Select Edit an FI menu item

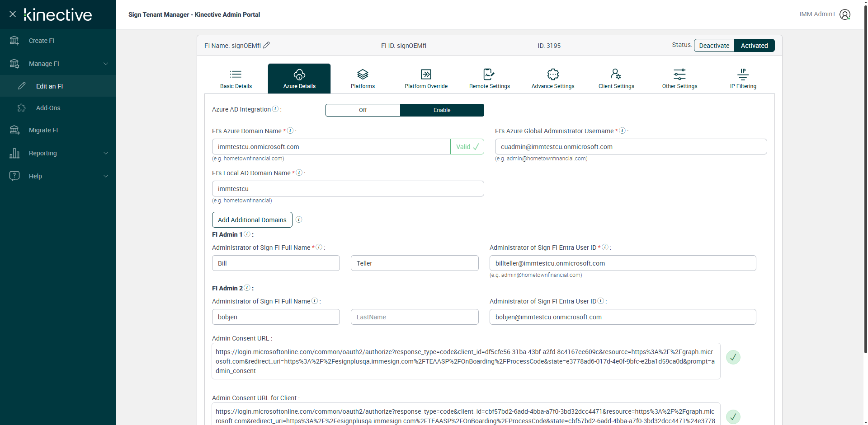click(x=58, y=86)
